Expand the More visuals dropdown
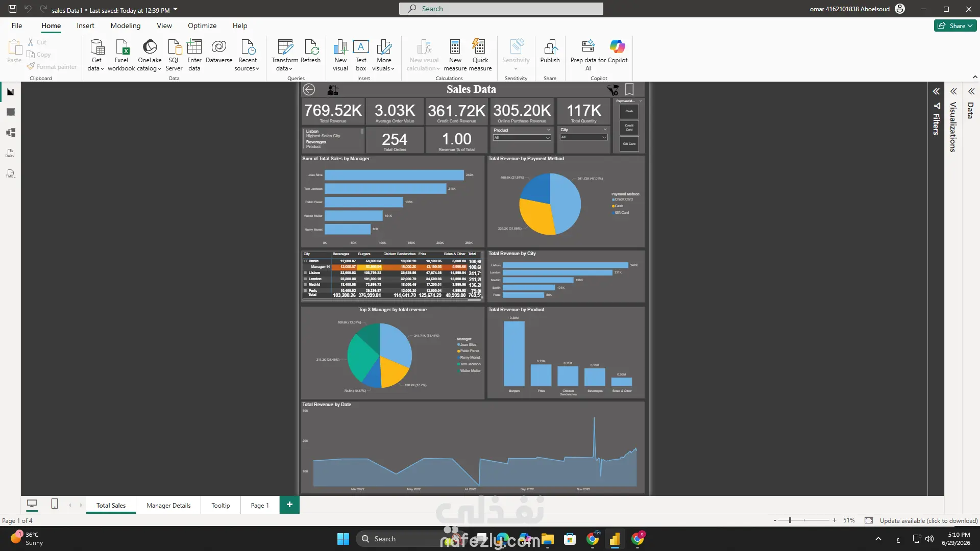Viewport: 980px width, 551px height. tap(384, 55)
